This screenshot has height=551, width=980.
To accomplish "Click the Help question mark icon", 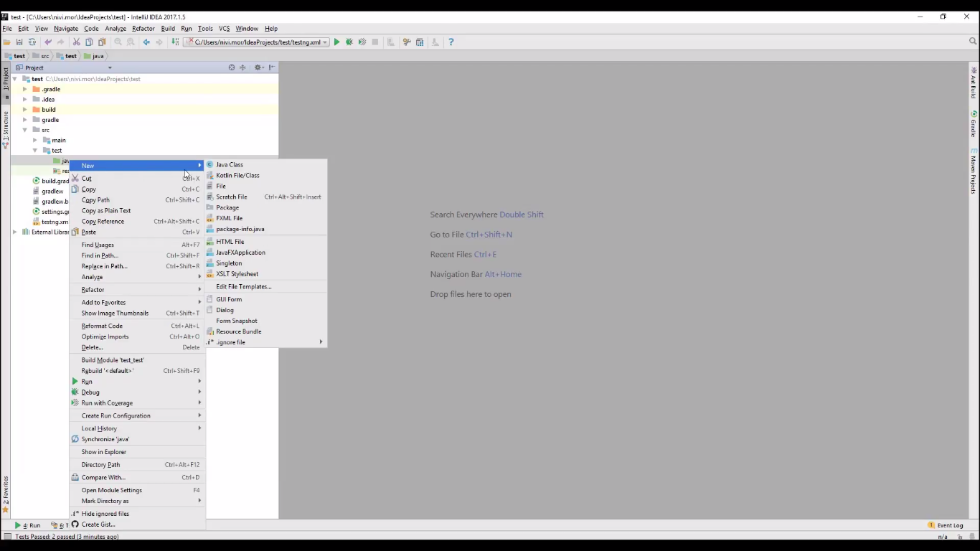I will 451,42.
